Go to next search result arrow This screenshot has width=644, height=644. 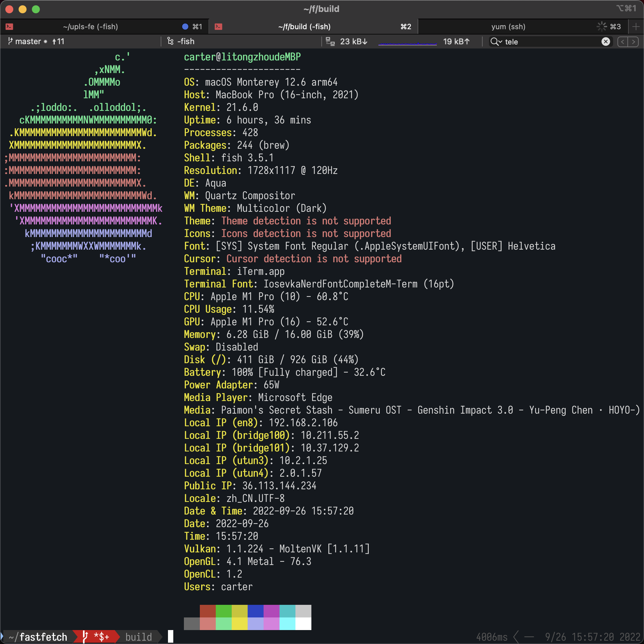633,42
